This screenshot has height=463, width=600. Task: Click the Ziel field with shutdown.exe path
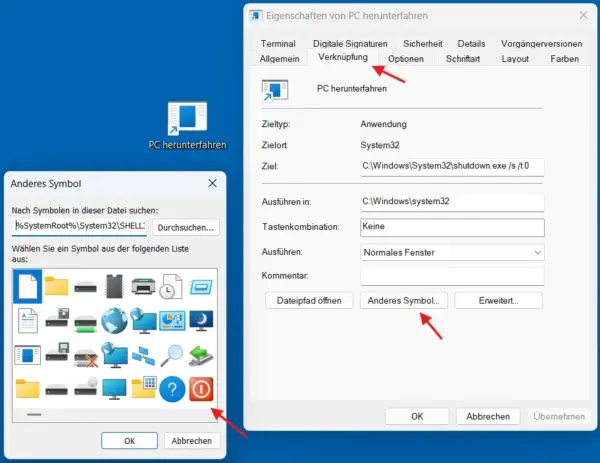[452, 167]
